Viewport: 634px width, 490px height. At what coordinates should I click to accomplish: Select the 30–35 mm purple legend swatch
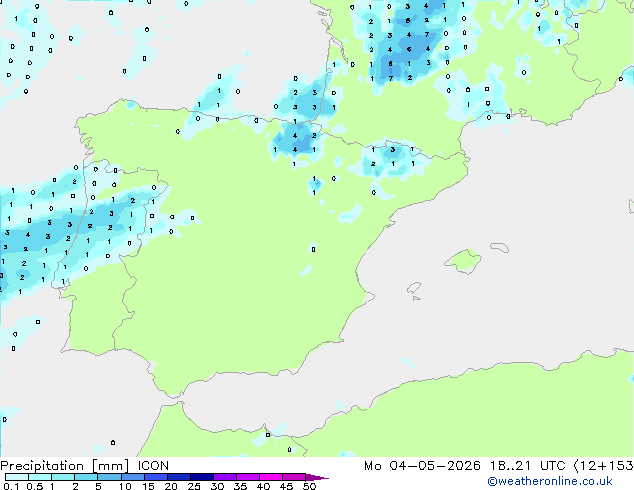pyautogui.click(x=224, y=477)
